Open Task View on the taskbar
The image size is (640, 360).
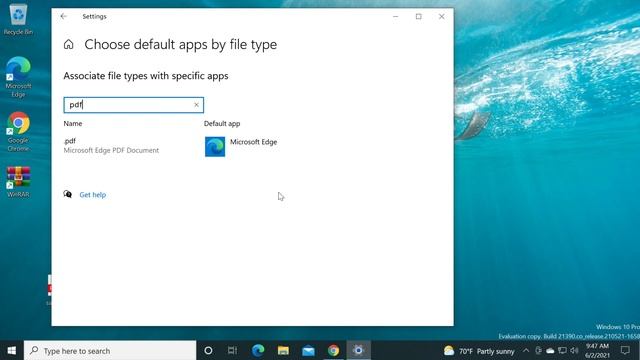233,351
